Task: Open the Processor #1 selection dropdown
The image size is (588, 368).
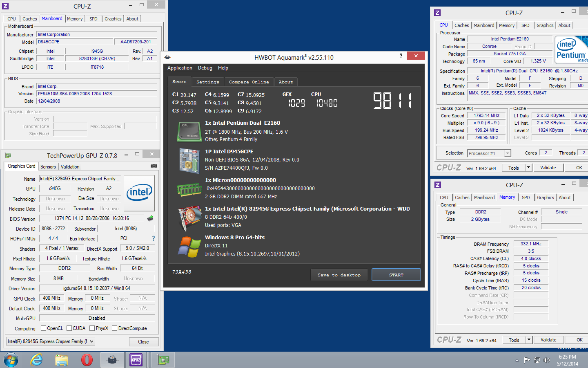Action: point(489,153)
